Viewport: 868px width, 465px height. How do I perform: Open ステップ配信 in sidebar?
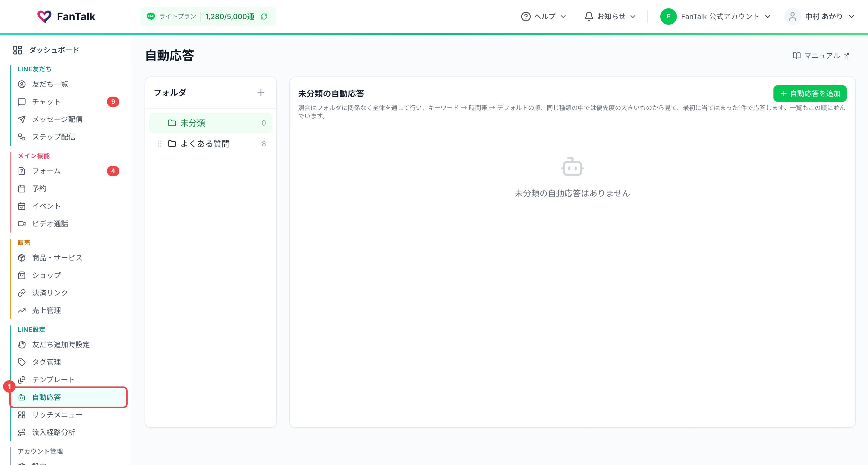coord(69,137)
